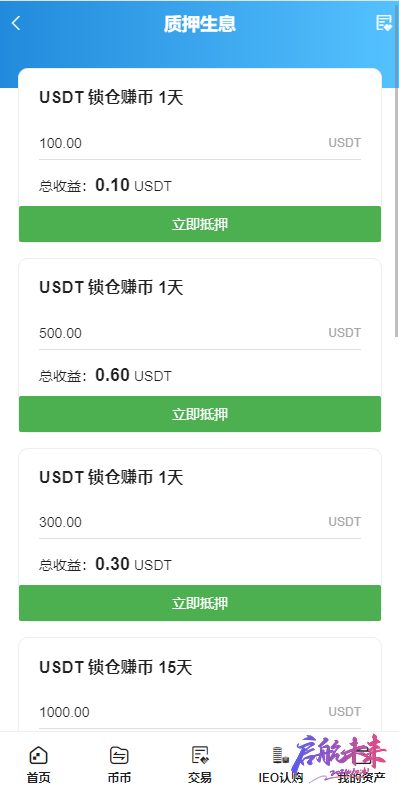
Task: Tap the 交易 trade icon
Action: pos(200,755)
